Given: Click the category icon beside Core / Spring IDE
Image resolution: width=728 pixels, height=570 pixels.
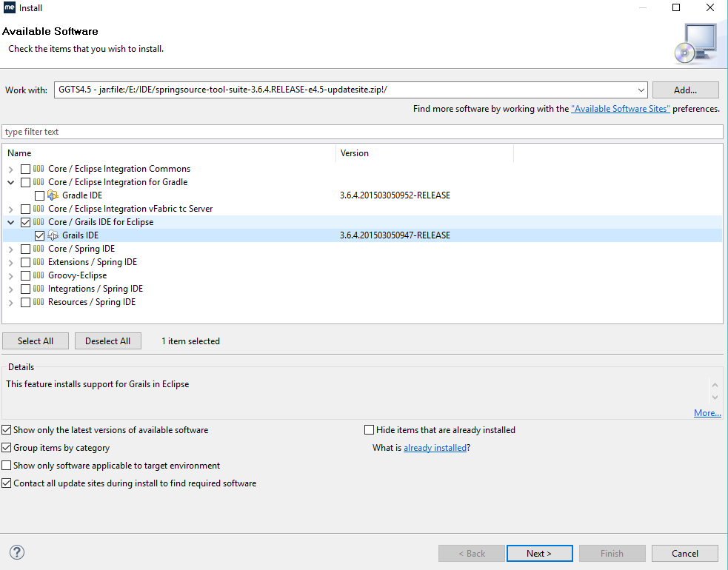Looking at the screenshot, I should point(39,249).
